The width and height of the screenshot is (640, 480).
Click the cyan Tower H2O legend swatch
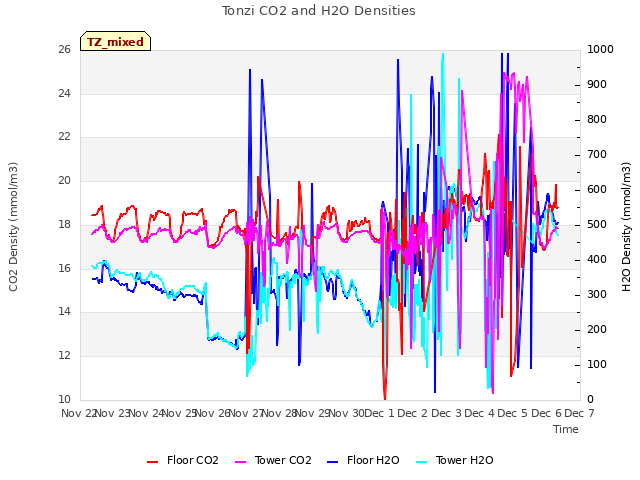point(421,462)
